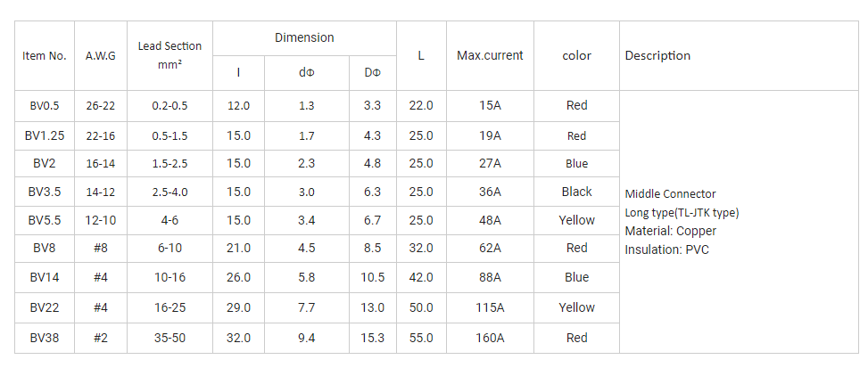Click the Dimension header cell
The height and width of the screenshot is (368, 868).
point(304,37)
